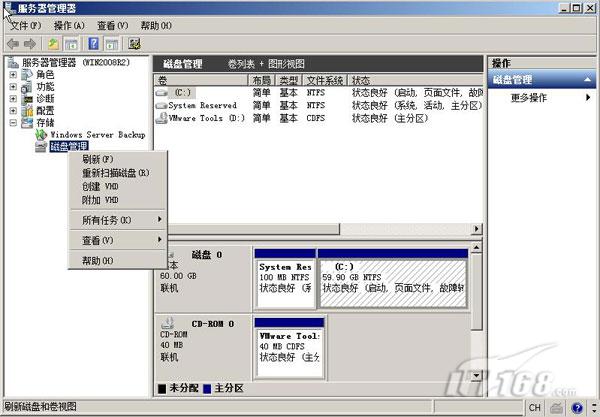Click the (C:) volume drive icon
Viewport: 600px width, 417px height.
[x=161, y=93]
